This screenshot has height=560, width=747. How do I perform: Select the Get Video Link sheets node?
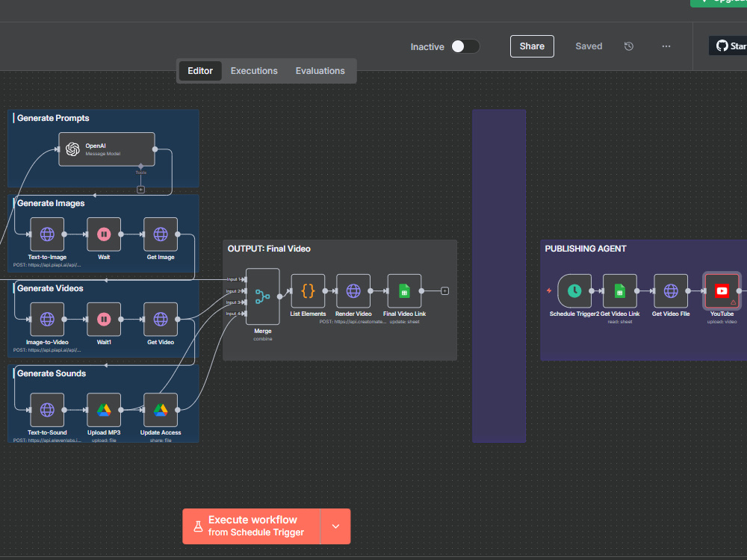(x=620, y=290)
